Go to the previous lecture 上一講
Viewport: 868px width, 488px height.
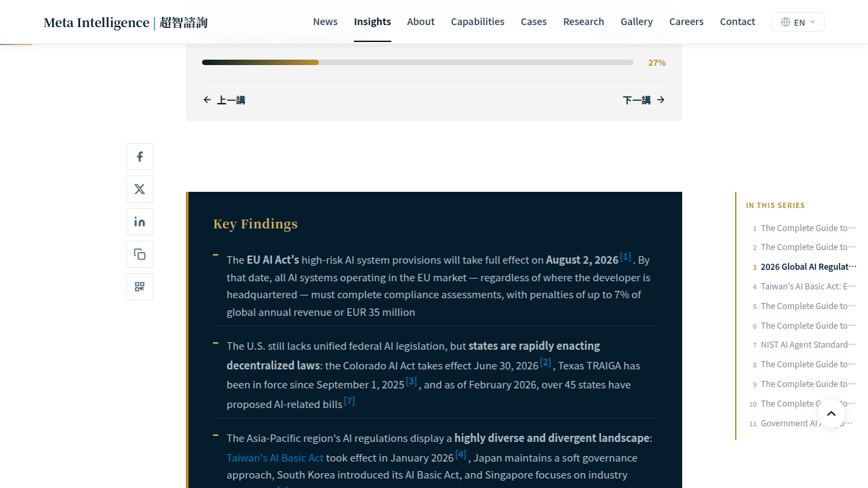[224, 100]
